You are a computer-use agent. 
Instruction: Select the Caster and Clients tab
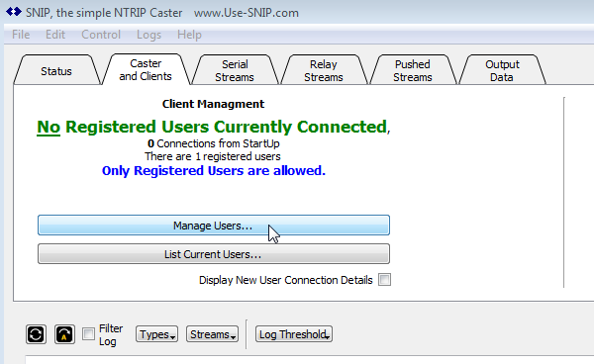pyautogui.click(x=146, y=69)
